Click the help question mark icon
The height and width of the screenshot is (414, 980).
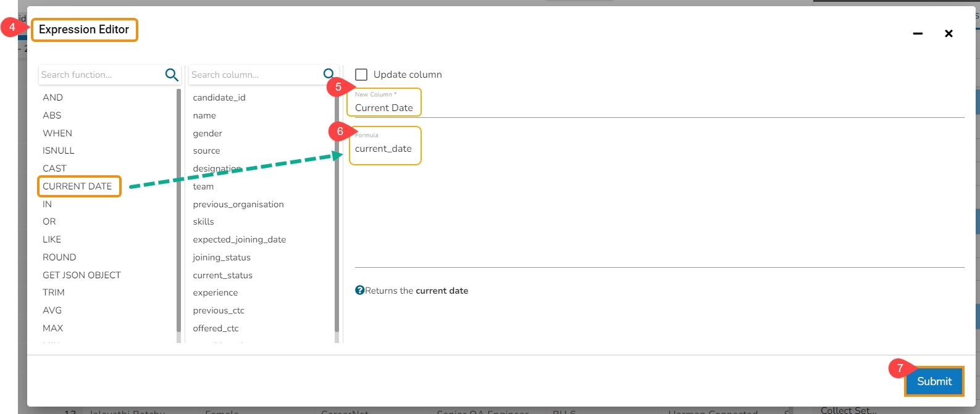pyautogui.click(x=359, y=290)
